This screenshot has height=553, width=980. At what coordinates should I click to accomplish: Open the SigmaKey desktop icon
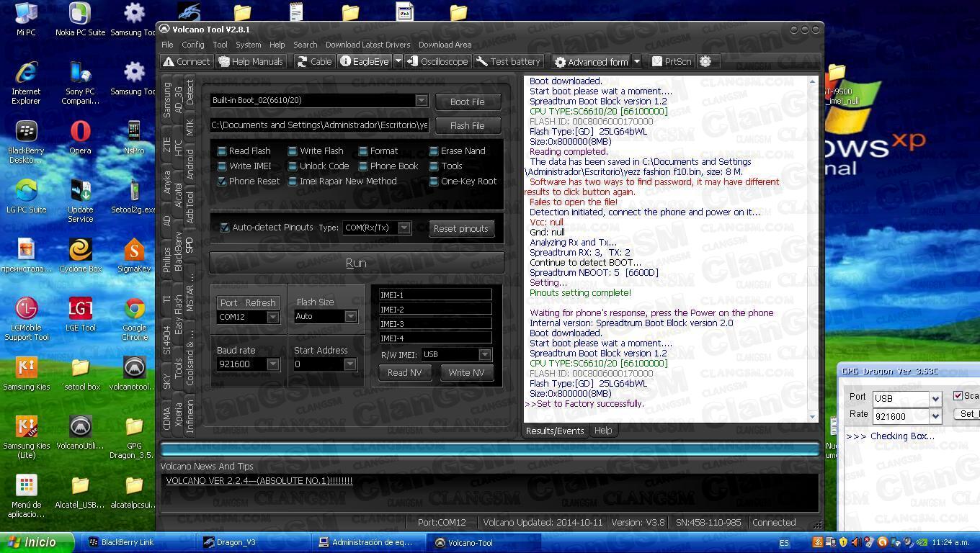point(134,256)
